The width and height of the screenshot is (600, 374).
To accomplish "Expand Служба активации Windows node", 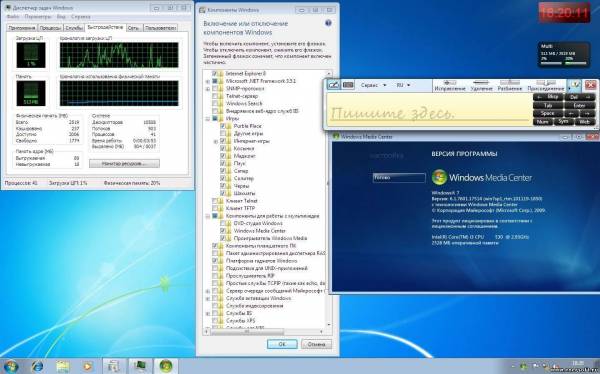I will (x=207, y=298).
